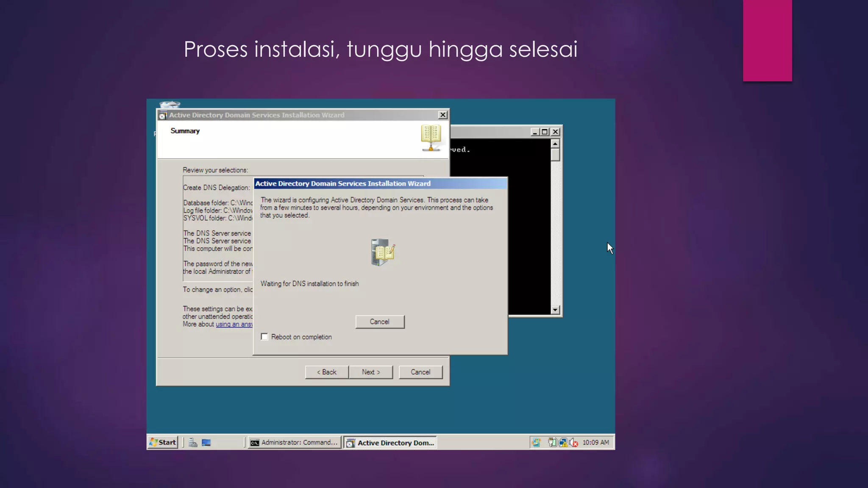
Task: Click the Recycle Bin desktop icon
Action: [170, 104]
